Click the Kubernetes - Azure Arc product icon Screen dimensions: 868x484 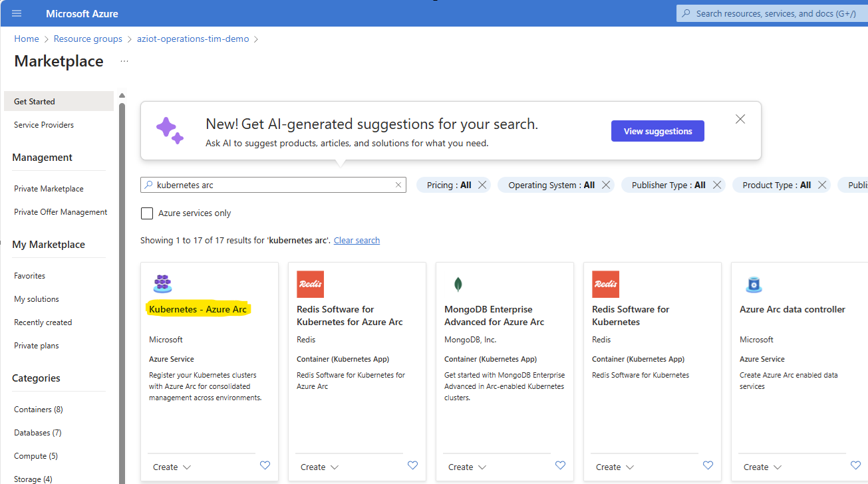(x=162, y=284)
